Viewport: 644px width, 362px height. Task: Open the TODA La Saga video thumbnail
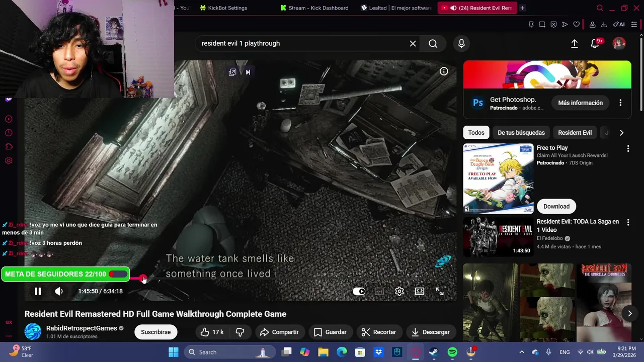pos(498,237)
